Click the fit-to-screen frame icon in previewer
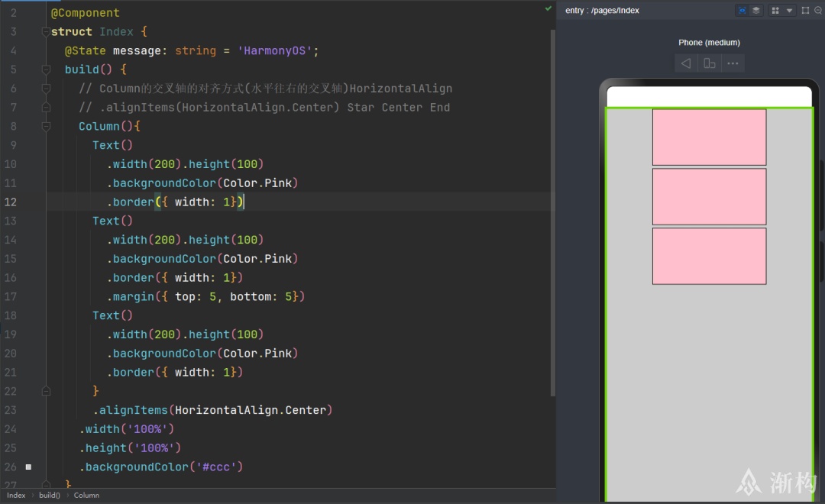Screen dimensions: 825x504 point(805,11)
